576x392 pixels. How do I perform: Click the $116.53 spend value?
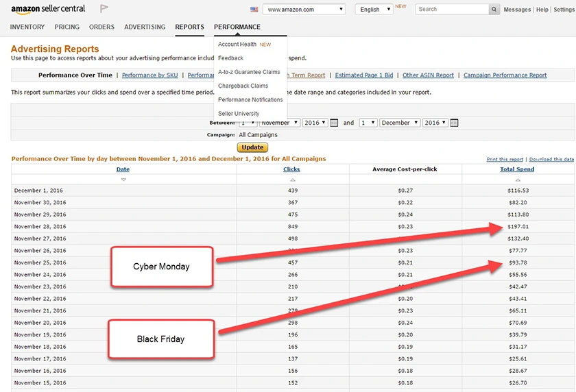pos(518,191)
